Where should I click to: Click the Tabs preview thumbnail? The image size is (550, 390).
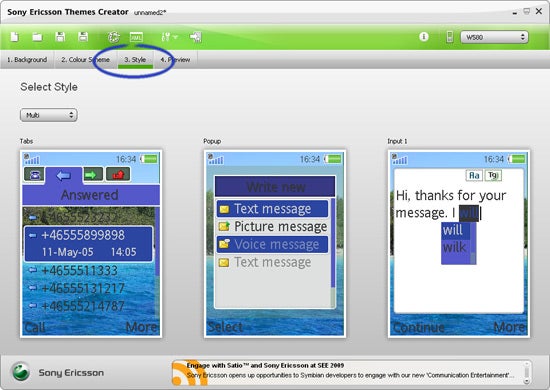(91, 244)
